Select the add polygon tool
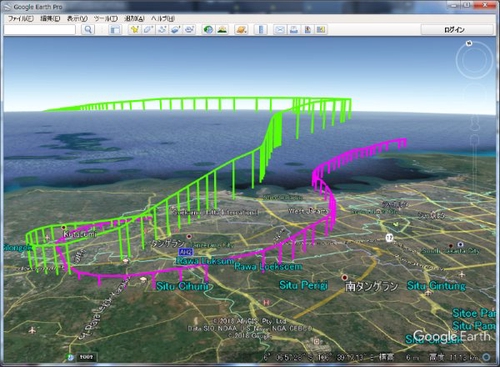 (148, 30)
